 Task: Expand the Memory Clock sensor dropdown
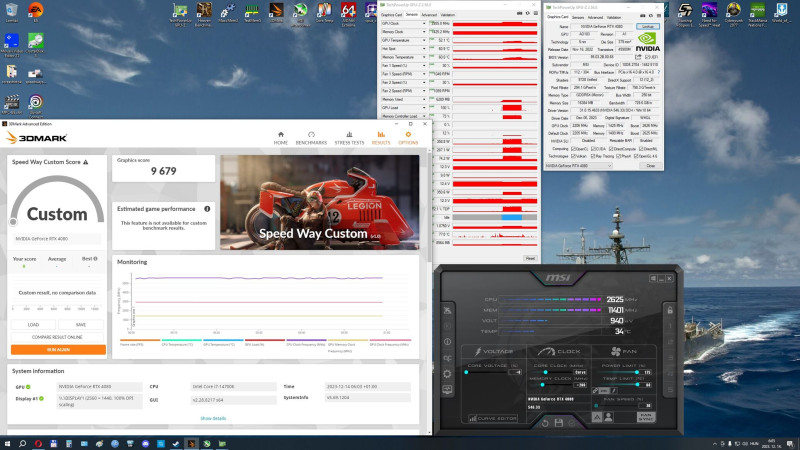tap(424, 32)
